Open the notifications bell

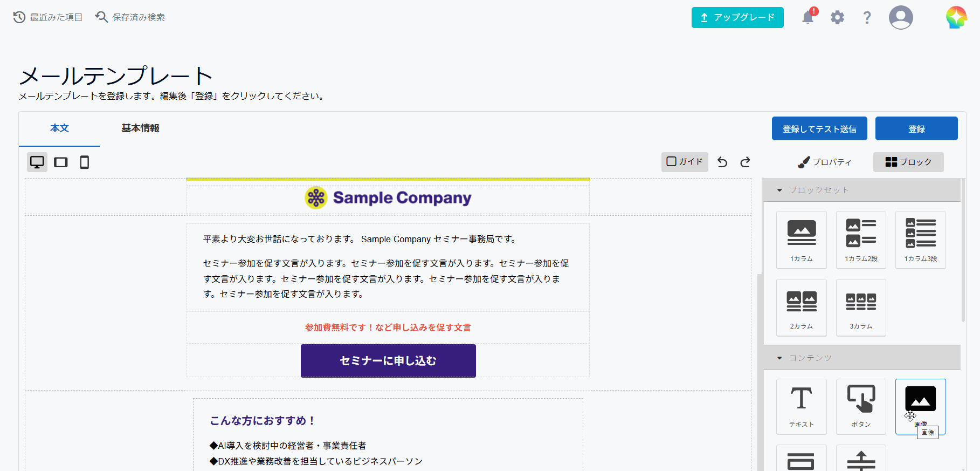[x=809, y=17]
